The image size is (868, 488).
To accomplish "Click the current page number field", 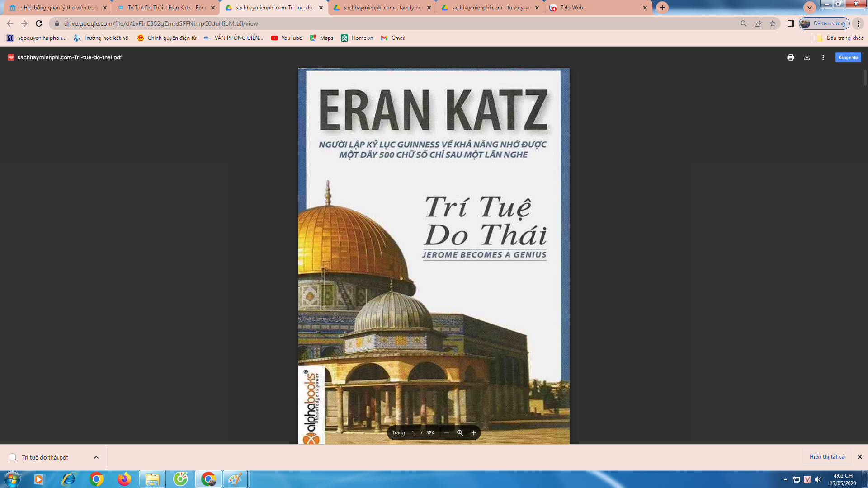I will (x=413, y=432).
